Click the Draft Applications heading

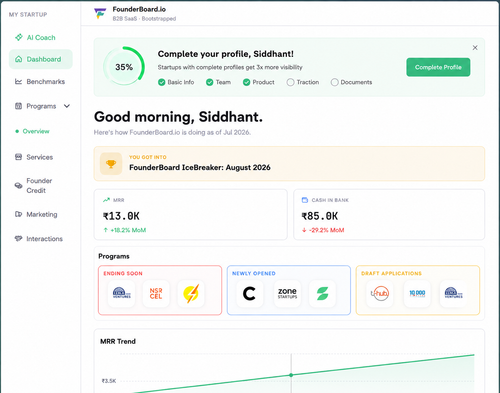(391, 274)
